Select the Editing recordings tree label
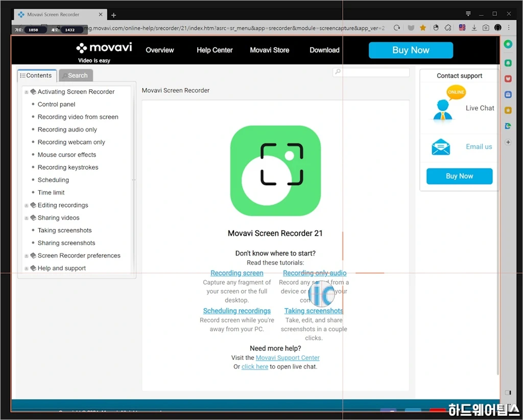Viewport: 523px width, 420px height. 63,205
